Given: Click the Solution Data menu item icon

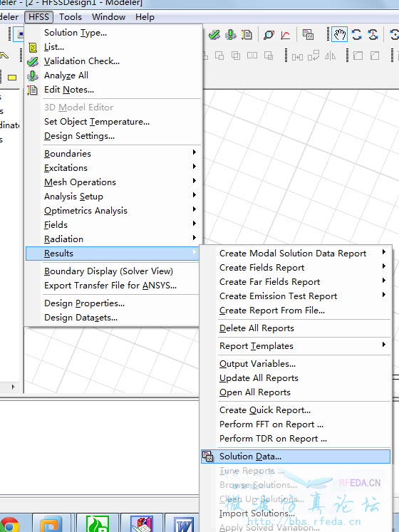Looking at the screenshot, I should pos(208,457).
